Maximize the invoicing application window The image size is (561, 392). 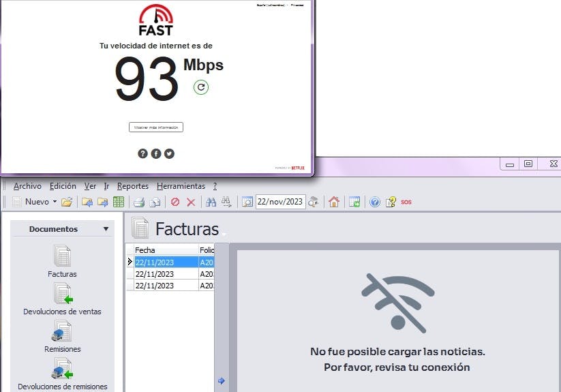tap(528, 164)
